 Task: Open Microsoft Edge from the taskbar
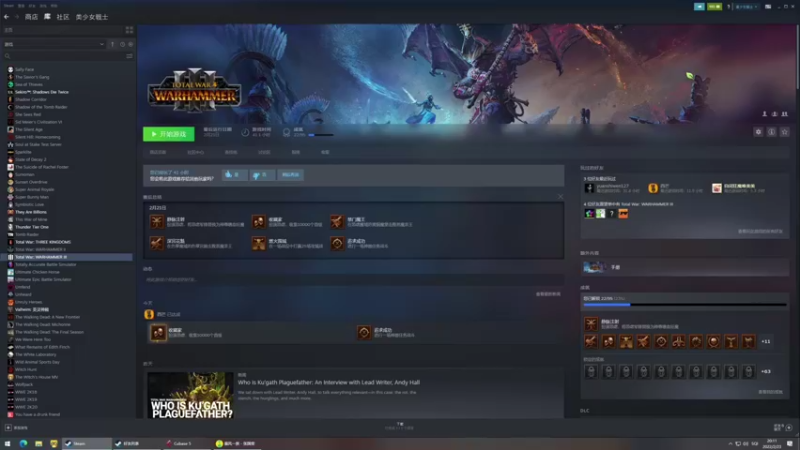coord(23,443)
